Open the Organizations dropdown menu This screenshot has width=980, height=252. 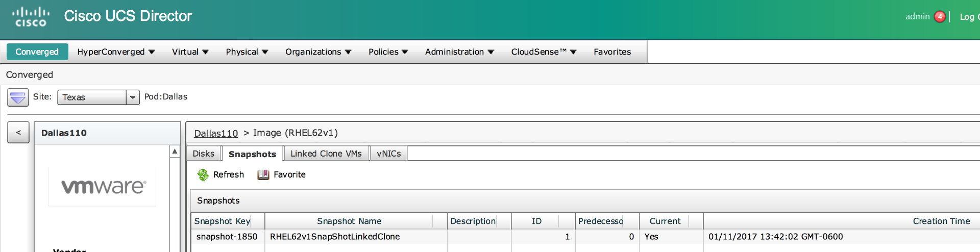(318, 52)
